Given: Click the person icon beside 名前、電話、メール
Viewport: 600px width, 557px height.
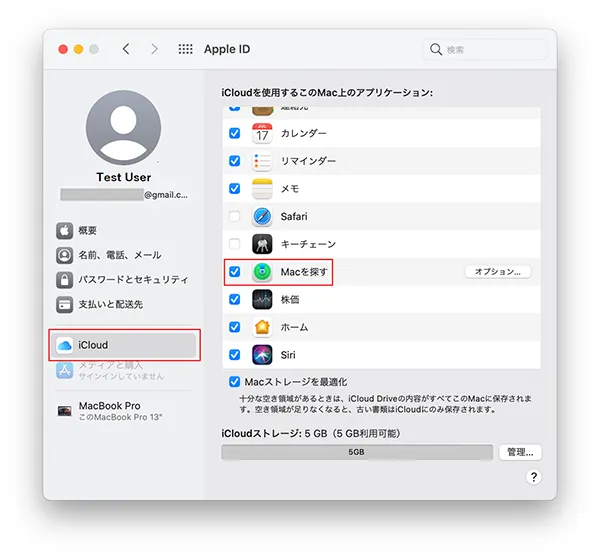Looking at the screenshot, I should coord(64,255).
